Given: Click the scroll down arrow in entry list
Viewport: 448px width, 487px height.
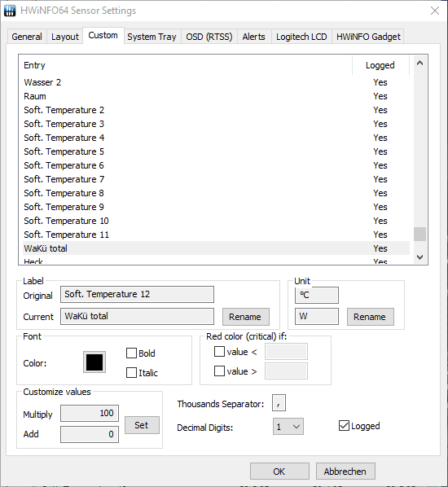Looking at the screenshot, I should point(419,257).
